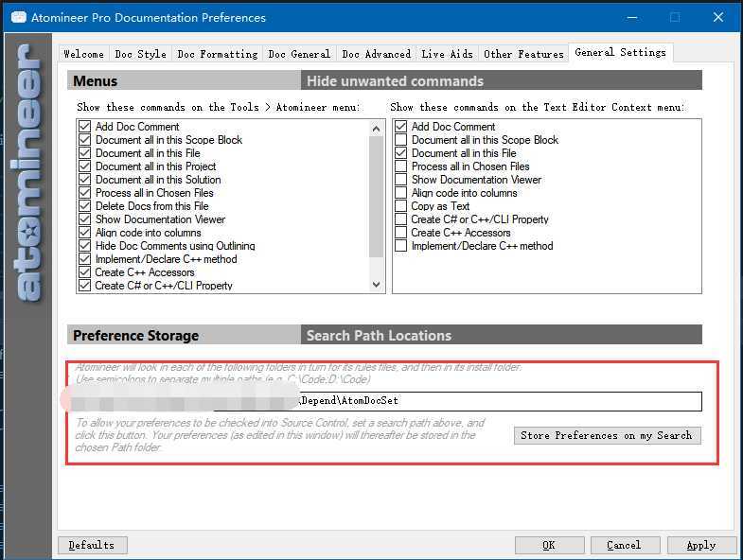Click the Apply button
This screenshot has height=560, width=743.
[701, 545]
